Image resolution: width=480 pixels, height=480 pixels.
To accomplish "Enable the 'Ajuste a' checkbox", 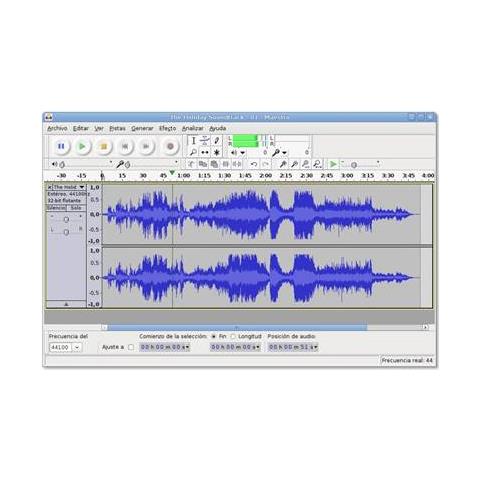I will 131,347.
